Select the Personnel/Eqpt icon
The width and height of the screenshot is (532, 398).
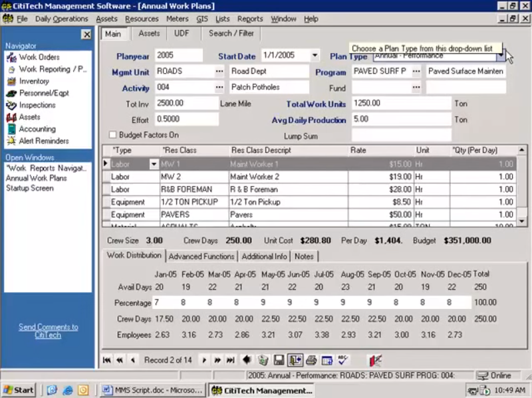11,94
